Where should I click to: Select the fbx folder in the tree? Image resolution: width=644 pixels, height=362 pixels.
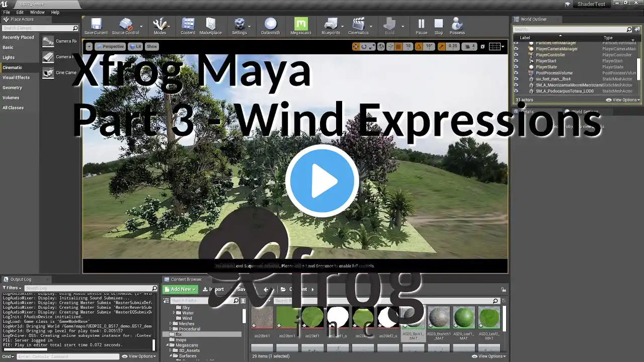point(179,334)
